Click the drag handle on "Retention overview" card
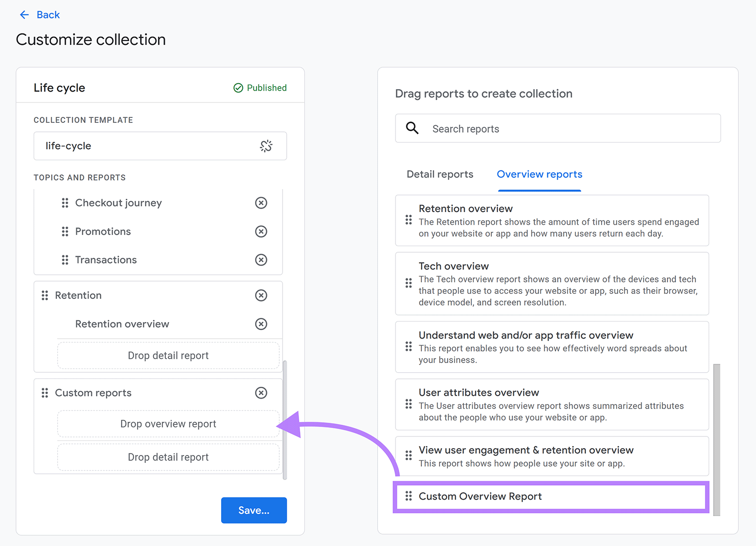This screenshot has width=756, height=546. (409, 220)
